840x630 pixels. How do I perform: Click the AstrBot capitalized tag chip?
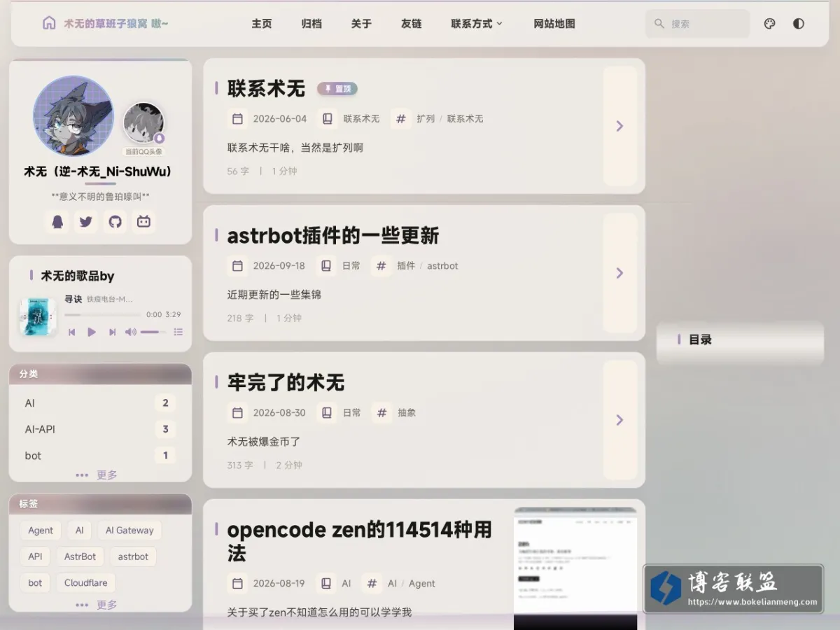(80, 556)
